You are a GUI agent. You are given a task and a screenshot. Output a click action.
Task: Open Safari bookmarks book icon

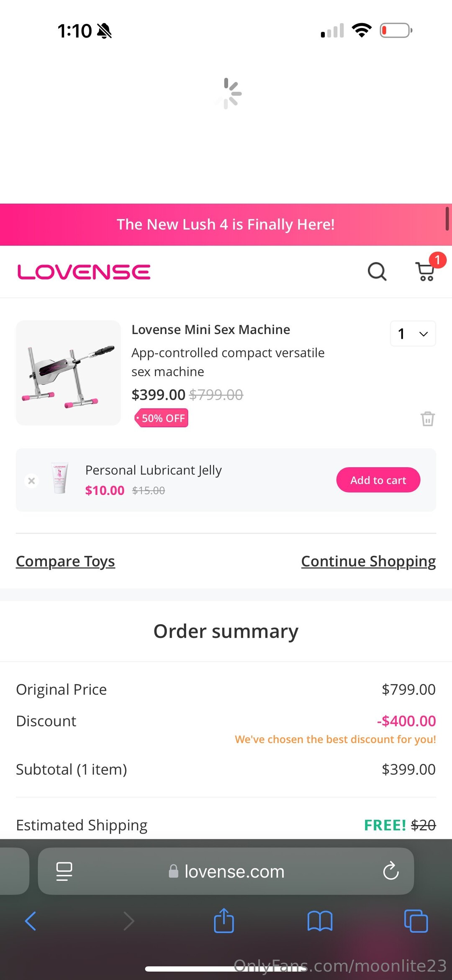point(320,921)
